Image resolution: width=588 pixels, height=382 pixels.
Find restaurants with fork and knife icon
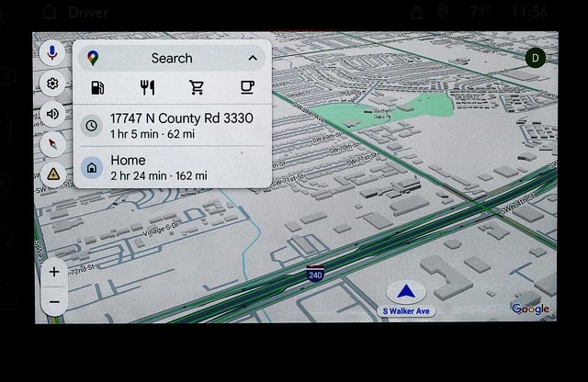[147, 88]
